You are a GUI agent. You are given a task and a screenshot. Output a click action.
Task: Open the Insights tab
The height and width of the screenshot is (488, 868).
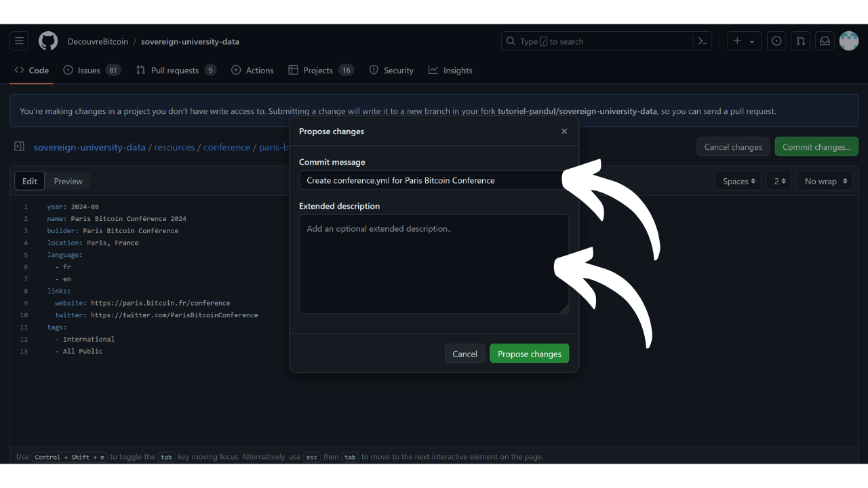pos(450,70)
